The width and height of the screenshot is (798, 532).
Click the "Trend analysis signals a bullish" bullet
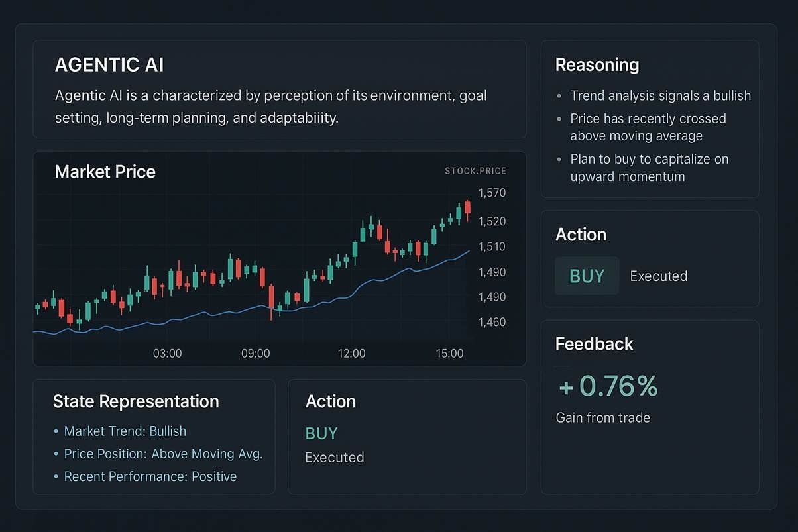(x=660, y=96)
